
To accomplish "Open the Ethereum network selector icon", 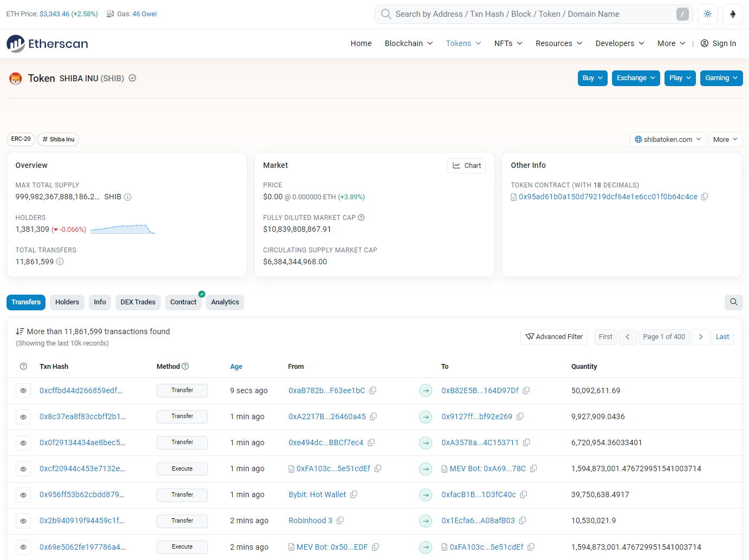I will (x=732, y=14).
